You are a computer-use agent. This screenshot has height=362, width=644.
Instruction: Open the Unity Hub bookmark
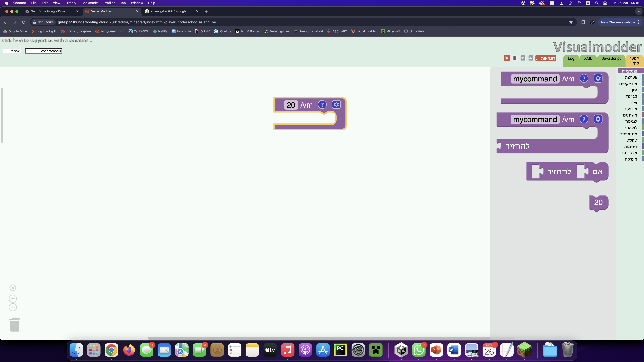(414, 31)
